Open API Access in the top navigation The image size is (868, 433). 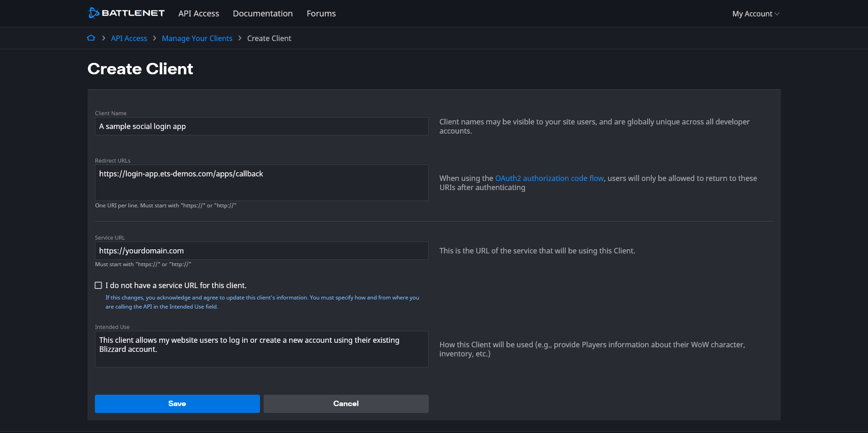[198, 14]
